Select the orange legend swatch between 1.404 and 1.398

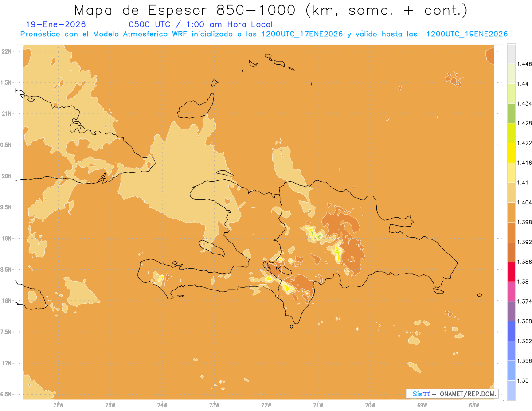511,212
